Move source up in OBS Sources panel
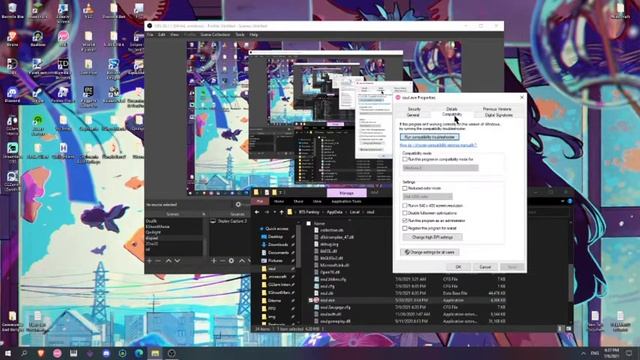This screenshot has height=360, width=640. click(x=241, y=261)
